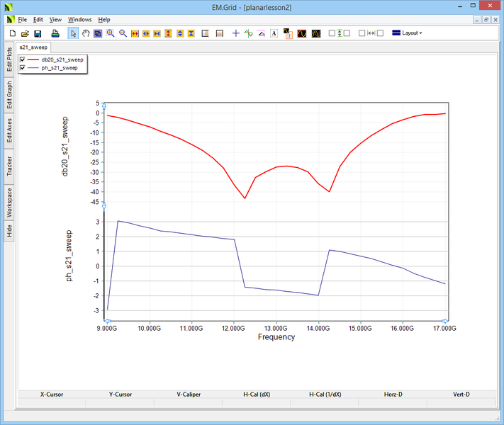Open file with the folder icon
This screenshot has width=504, height=425.
click(25, 33)
